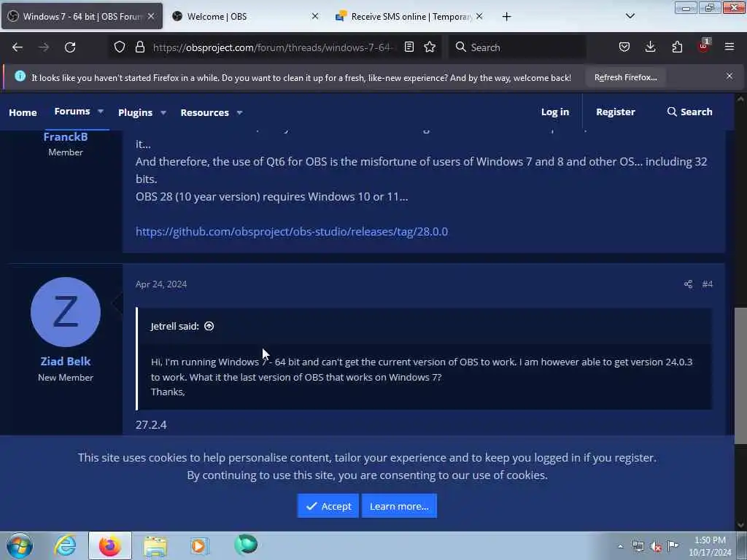Expand the Forums dropdown arrow
747x560 pixels.
coord(101,112)
